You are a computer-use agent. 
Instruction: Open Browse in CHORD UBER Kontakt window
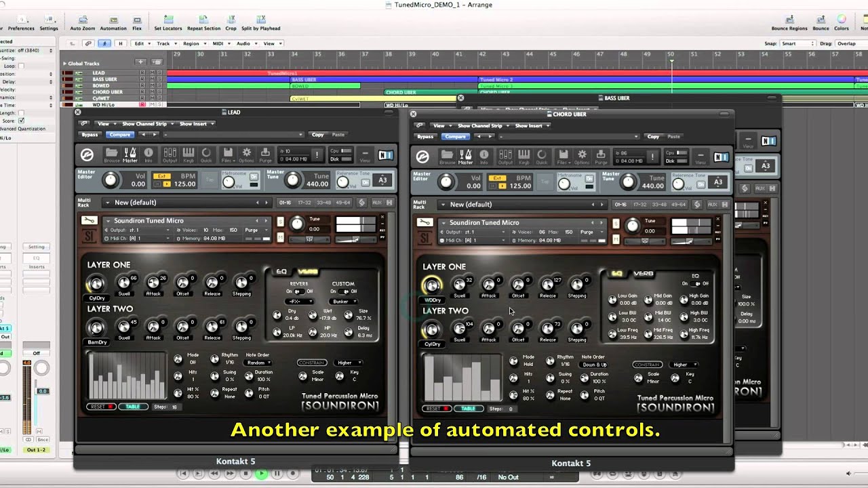pos(448,157)
